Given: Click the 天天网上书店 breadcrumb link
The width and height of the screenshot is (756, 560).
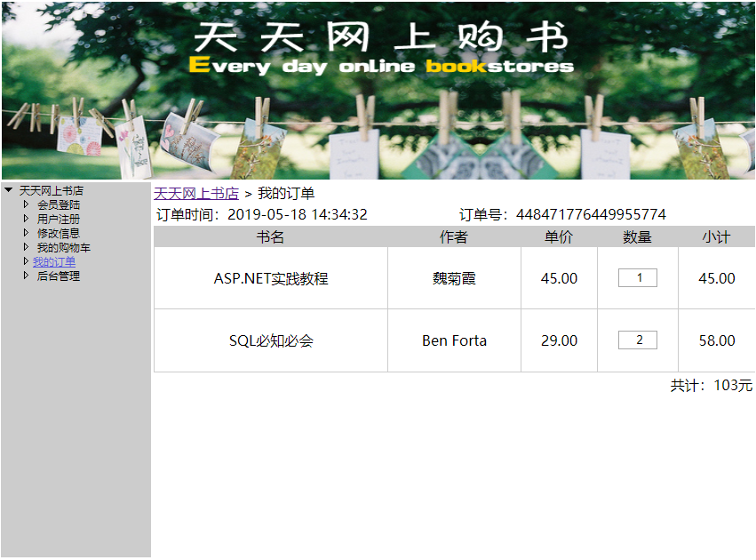Looking at the screenshot, I should coord(196,193).
